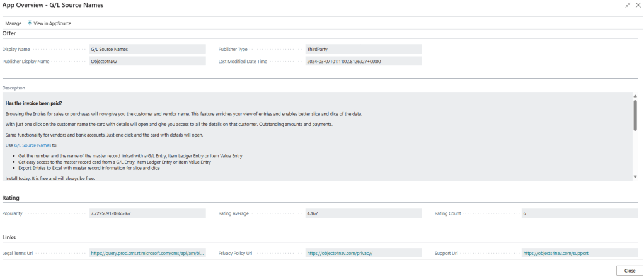
Task: Select the Display Name field
Action: (147, 49)
